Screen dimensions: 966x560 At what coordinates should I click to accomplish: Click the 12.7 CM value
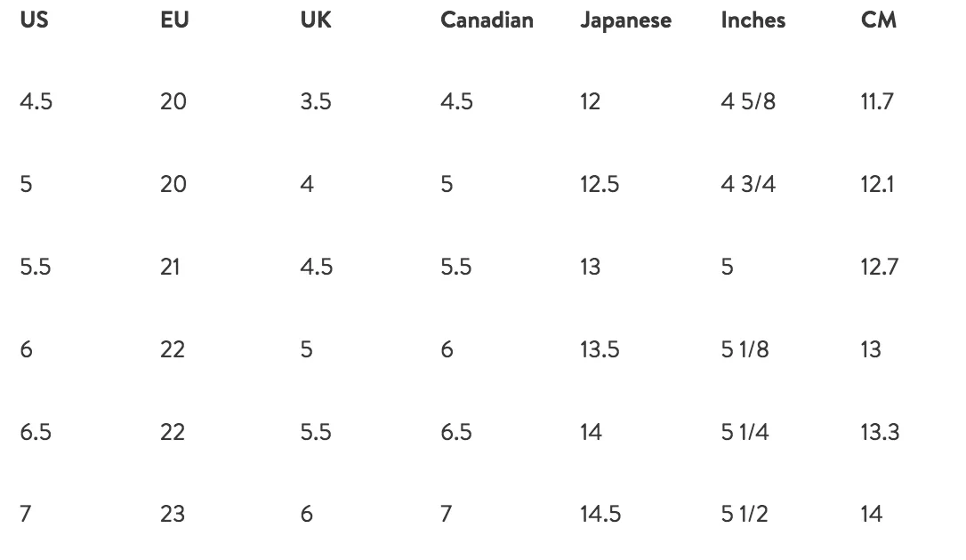click(880, 267)
